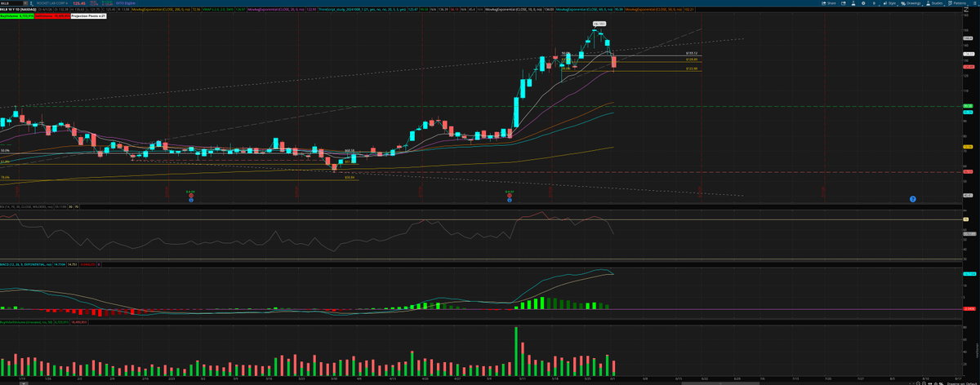Open the Drawings dropdown menu
Viewport: 980px width, 385px height.
pyautogui.click(x=911, y=3)
